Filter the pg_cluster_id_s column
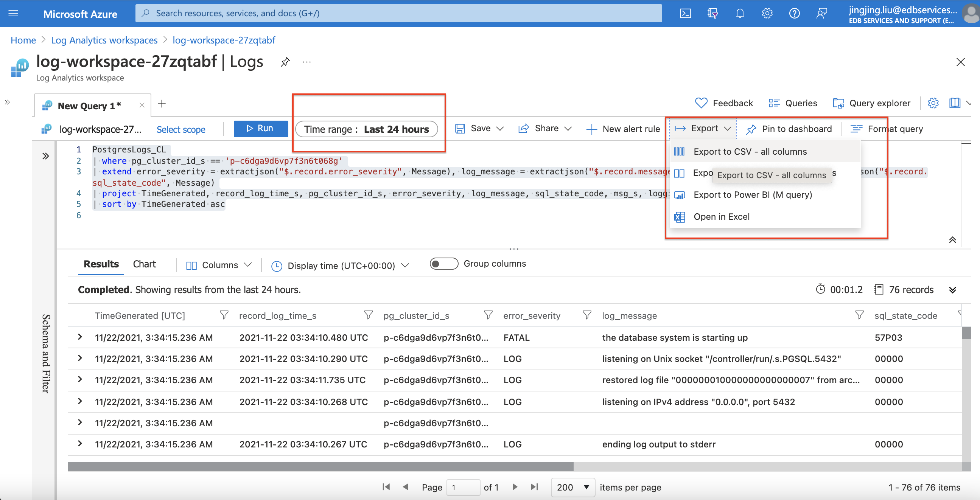Screen dimensions: 980x500 [488, 315]
